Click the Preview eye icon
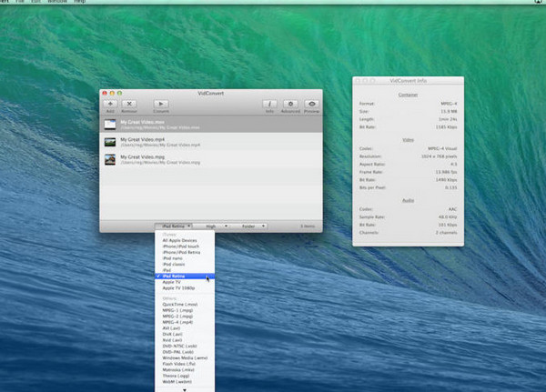The image size is (546, 392). [311, 105]
